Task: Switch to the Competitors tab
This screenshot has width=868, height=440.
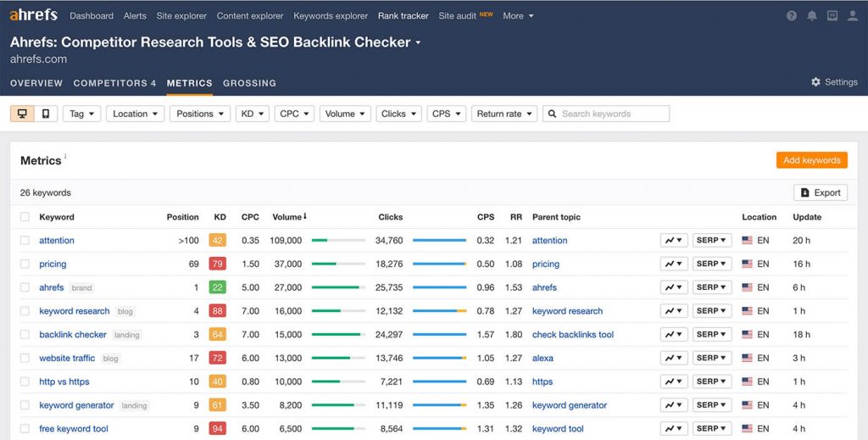Action: point(114,83)
